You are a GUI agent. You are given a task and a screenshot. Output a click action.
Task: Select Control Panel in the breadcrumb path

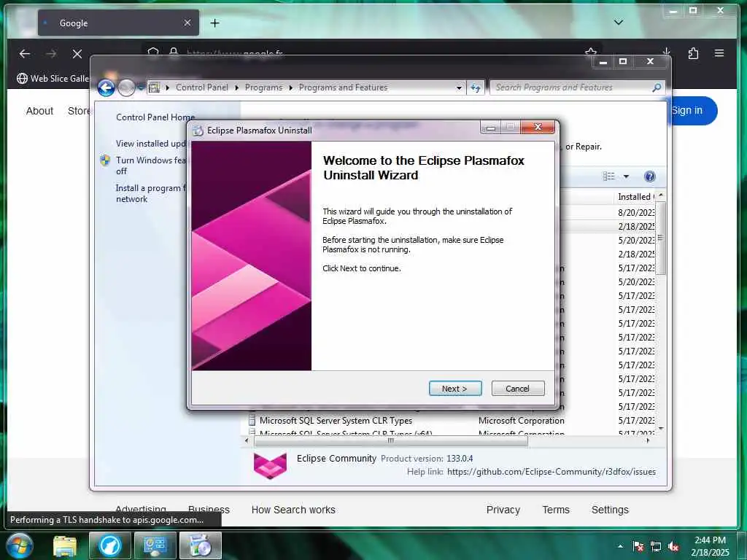pyautogui.click(x=201, y=87)
